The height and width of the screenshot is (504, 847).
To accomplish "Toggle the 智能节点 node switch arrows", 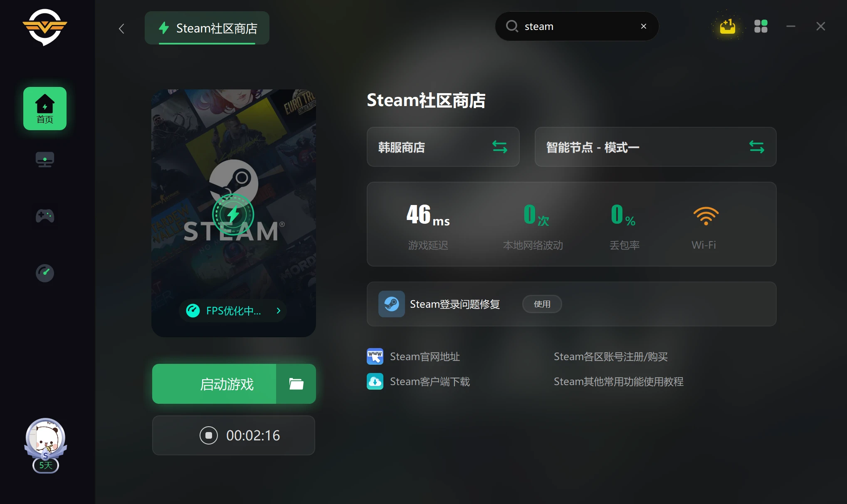I will 756,147.
